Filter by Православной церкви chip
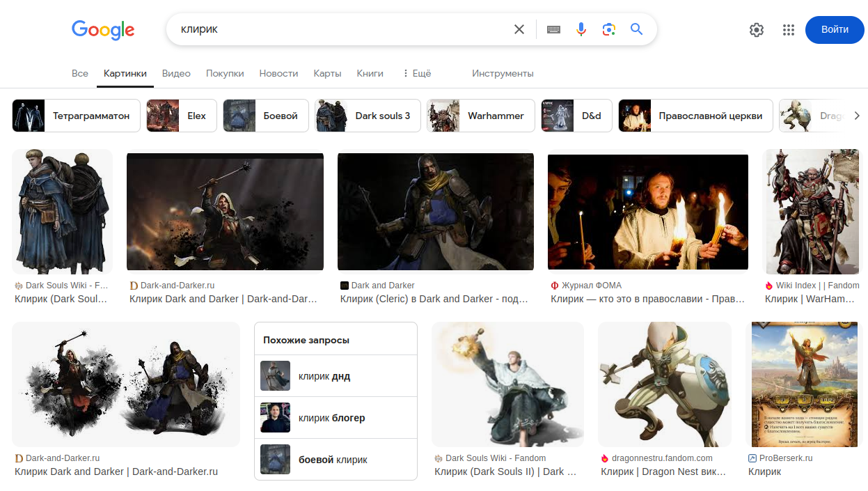The height and width of the screenshot is (491, 868). coord(695,116)
